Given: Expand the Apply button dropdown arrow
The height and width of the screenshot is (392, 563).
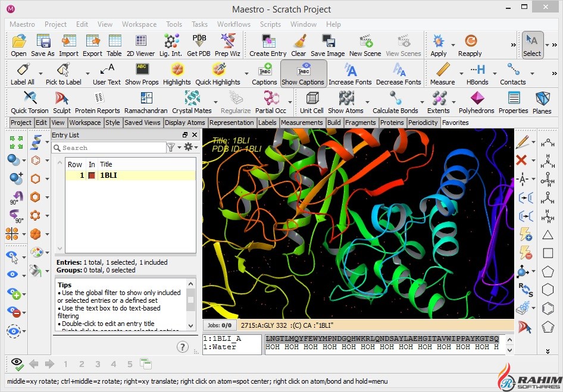Looking at the screenshot, I should click(453, 45).
